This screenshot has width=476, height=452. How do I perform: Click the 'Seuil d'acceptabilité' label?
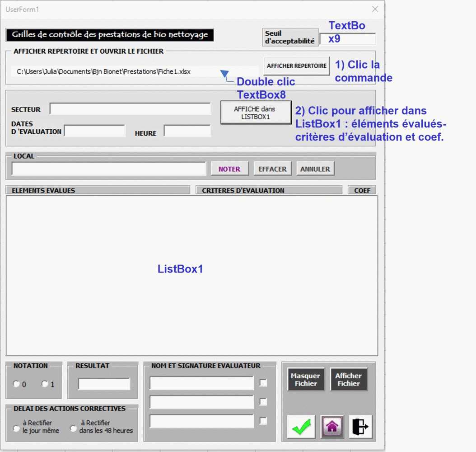tap(290, 37)
